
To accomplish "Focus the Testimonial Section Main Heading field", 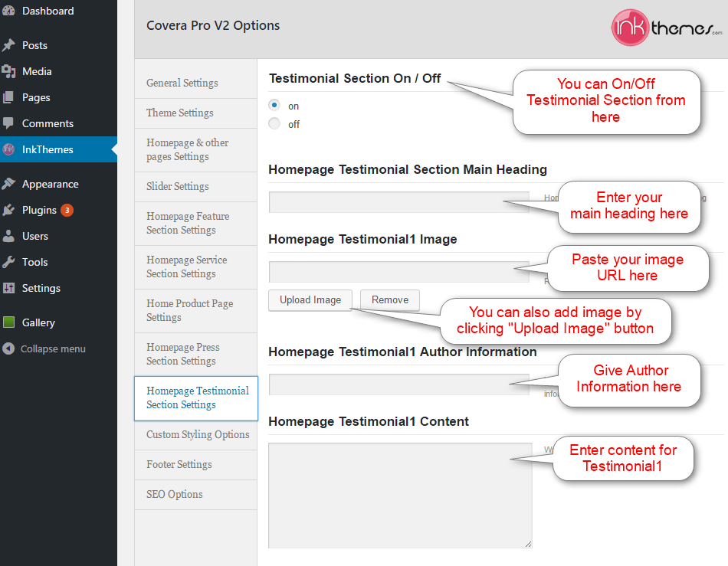I will [398, 201].
